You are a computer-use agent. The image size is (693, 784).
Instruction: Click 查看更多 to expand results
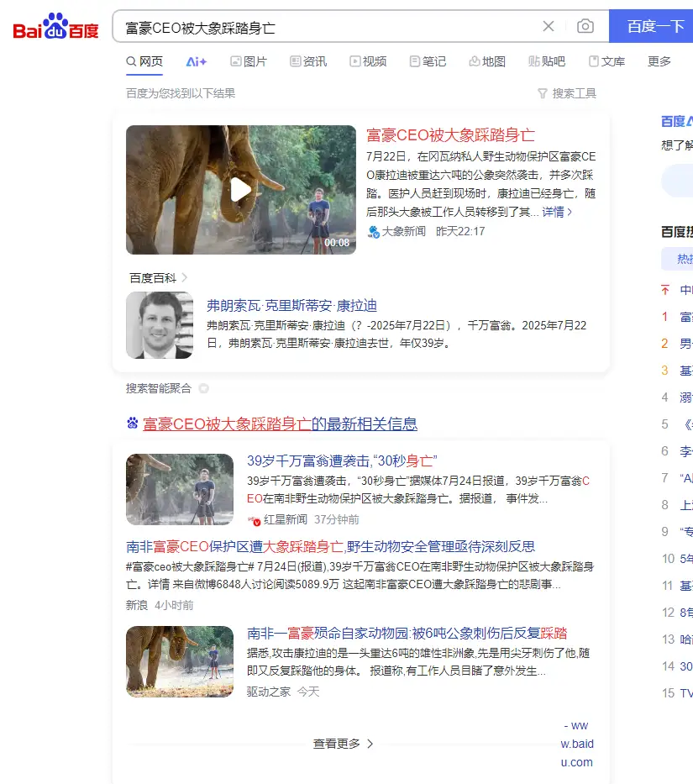pyautogui.click(x=343, y=744)
